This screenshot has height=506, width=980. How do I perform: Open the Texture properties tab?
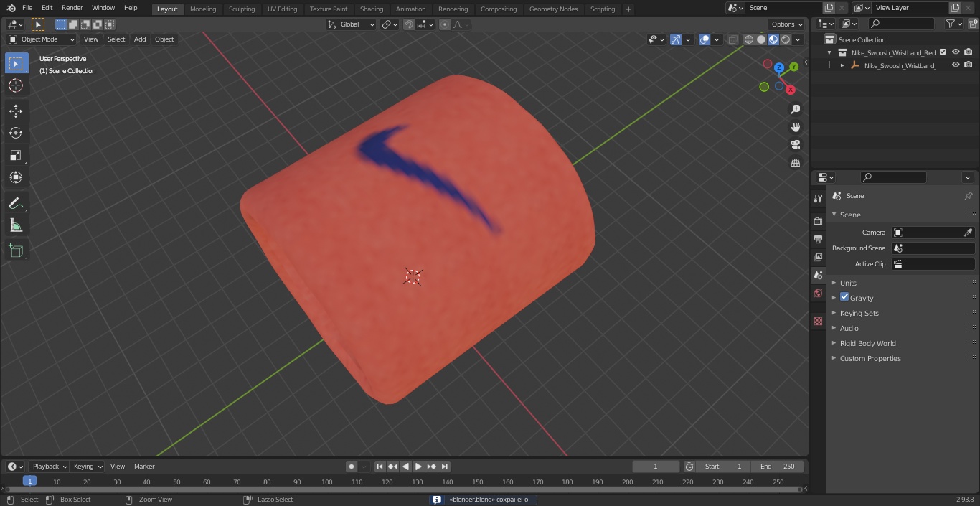[818, 321]
